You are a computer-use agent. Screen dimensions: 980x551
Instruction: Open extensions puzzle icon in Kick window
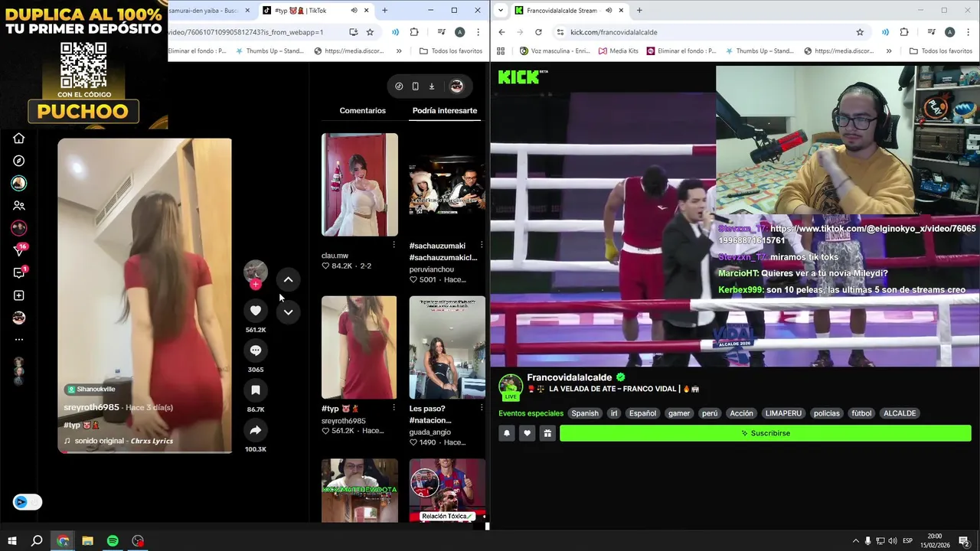[904, 32]
